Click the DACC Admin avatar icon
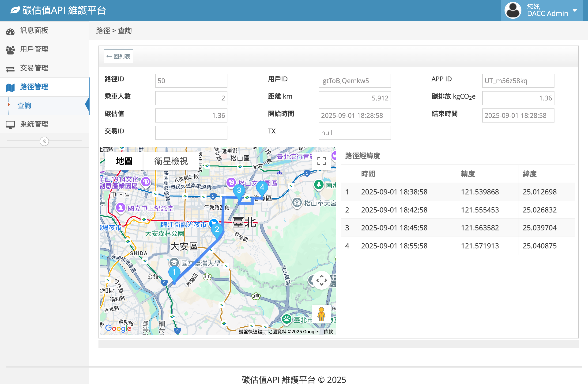Viewport: 588px width, 384px height. click(x=513, y=10)
